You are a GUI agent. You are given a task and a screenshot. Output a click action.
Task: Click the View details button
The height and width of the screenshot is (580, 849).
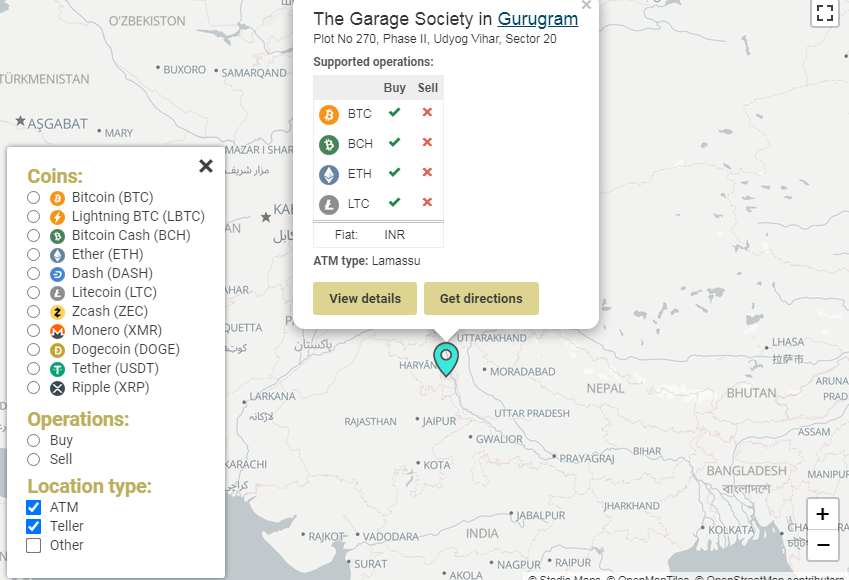pos(365,298)
